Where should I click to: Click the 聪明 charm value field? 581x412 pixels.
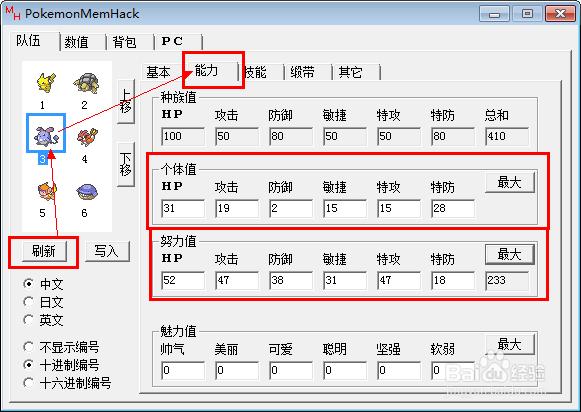(x=345, y=371)
